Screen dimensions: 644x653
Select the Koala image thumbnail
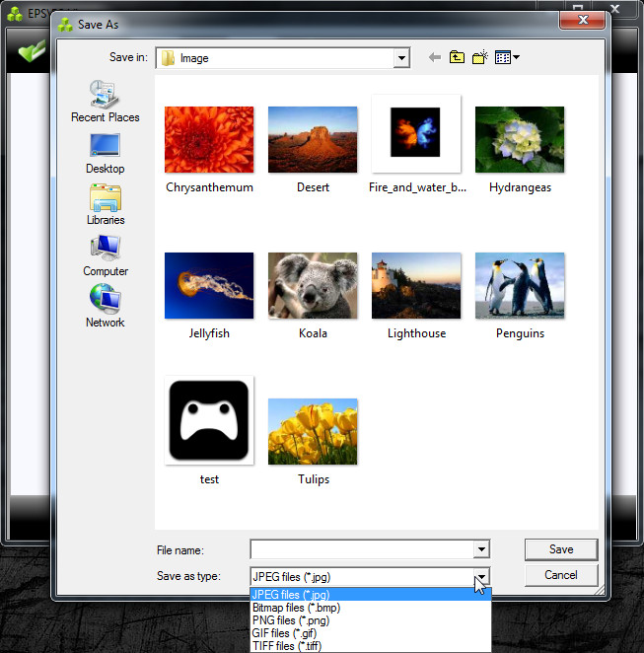pos(313,286)
